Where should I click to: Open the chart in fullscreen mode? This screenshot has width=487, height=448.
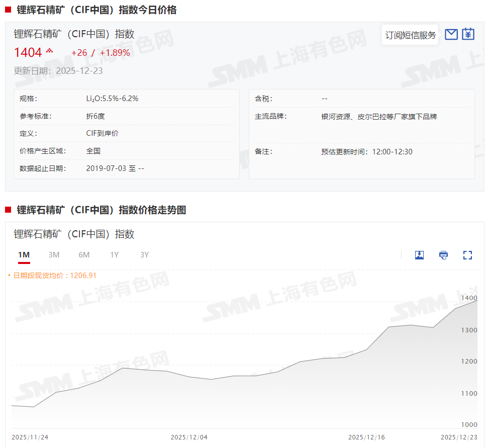[467, 255]
